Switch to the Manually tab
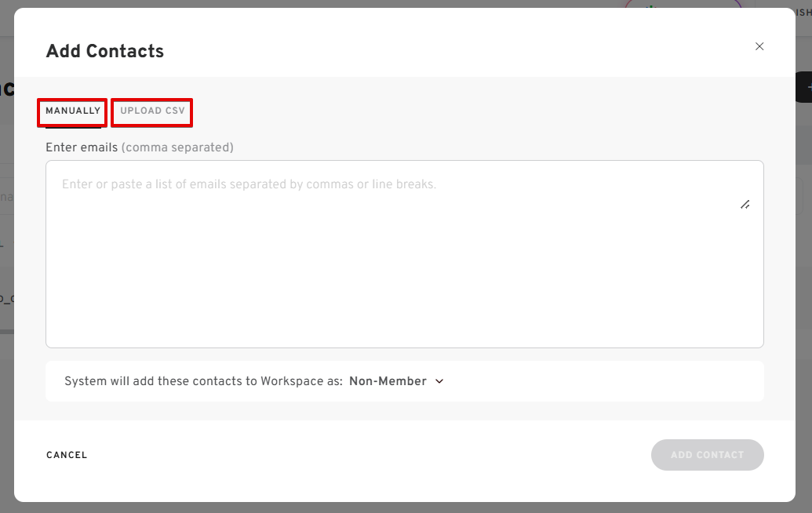The width and height of the screenshot is (812, 513). coord(73,111)
